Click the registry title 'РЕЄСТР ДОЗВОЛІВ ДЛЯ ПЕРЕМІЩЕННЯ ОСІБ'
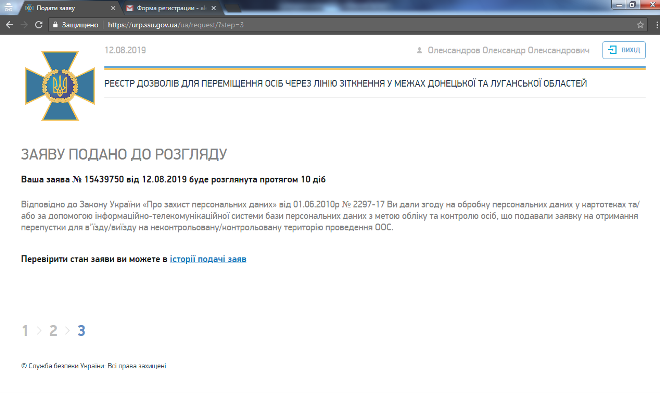This screenshot has width=660, height=393. point(346,83)
